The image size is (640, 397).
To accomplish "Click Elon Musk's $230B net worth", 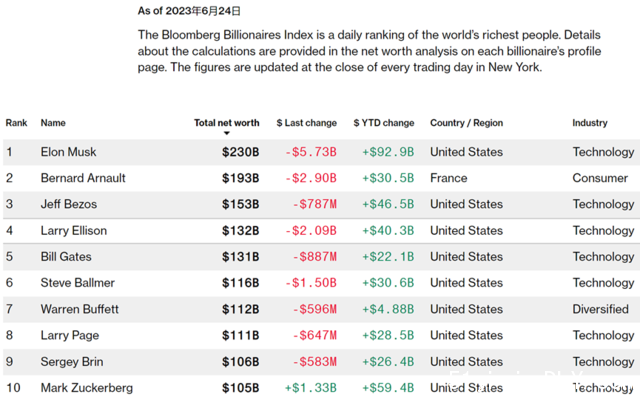I will point(240,152).
